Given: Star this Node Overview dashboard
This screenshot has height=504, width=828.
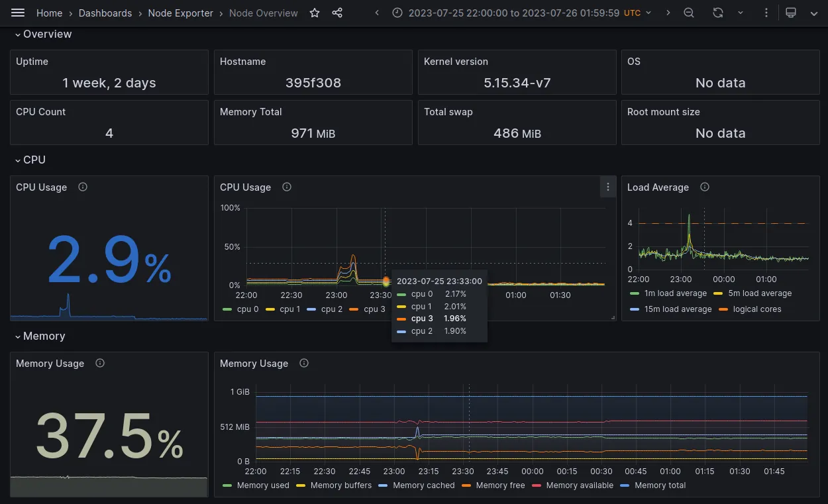Looking at the screenshot, I should 314,13.
